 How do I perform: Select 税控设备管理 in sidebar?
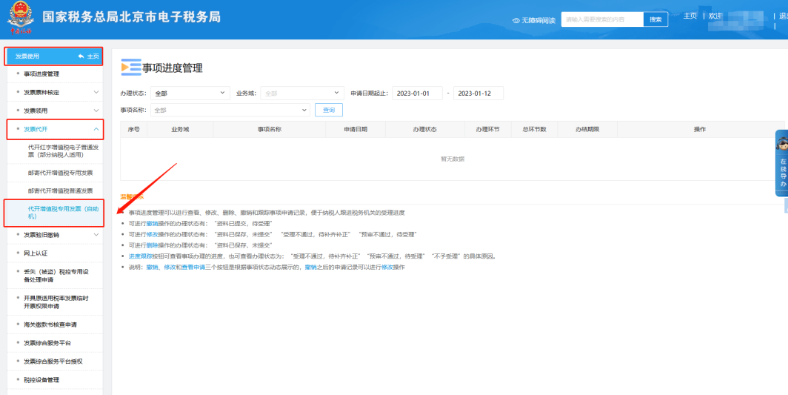[41, 380]
